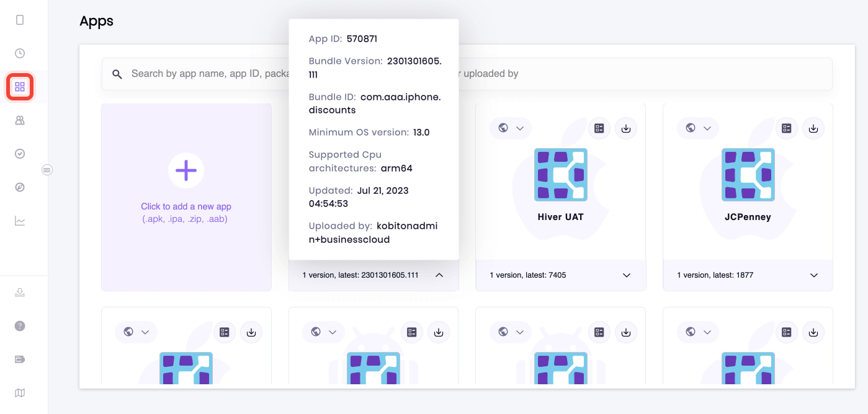Show details icon on card below add-app tile
The height and width of the screenshot is (414, 868).
pyautogui.click(x=225, y=332)
